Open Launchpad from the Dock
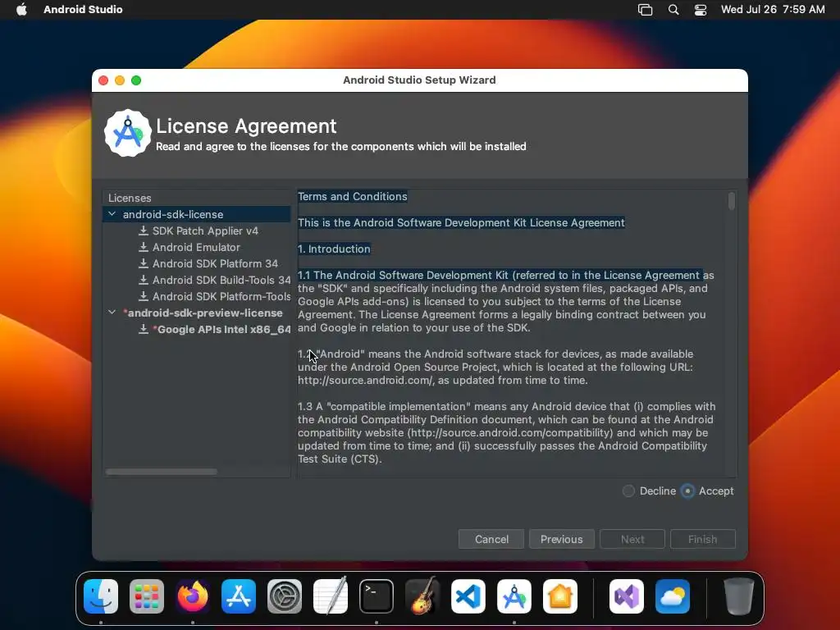Viewport: 840px width, 630px height. [x=147, y=596]
